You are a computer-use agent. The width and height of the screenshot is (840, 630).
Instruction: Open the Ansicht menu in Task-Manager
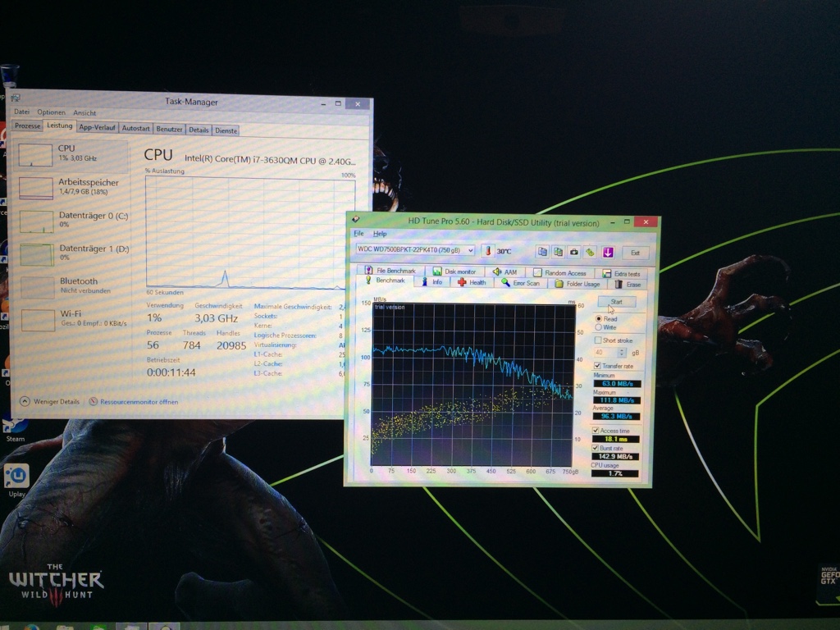[x=84, y=113]
